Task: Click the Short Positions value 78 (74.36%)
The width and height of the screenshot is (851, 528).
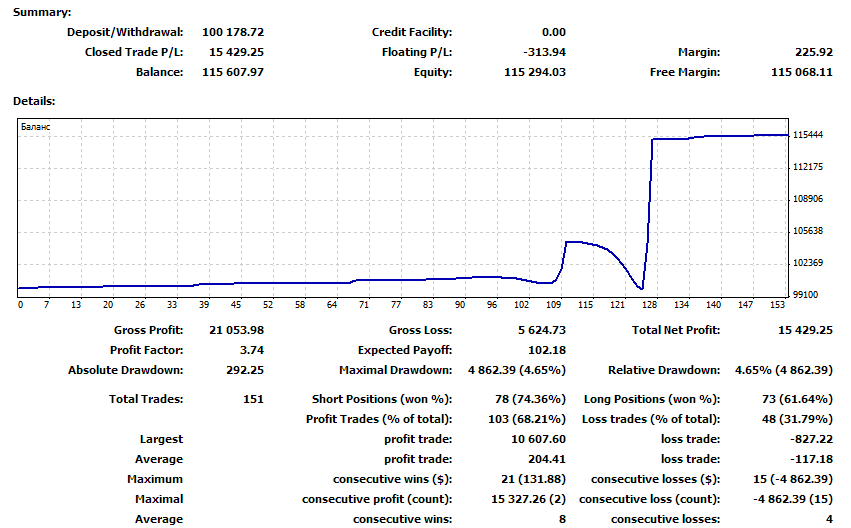Action: pyautogui.click(x=530, y=399)
